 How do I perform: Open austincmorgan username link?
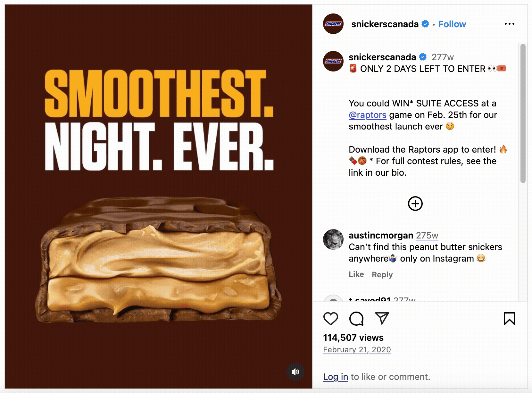point(381,235)
